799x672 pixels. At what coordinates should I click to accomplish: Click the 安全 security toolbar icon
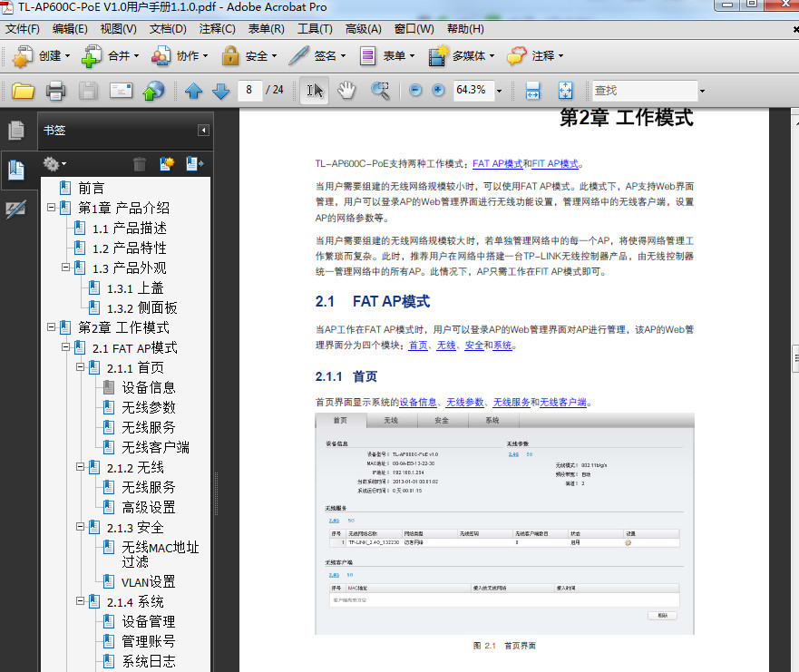coord(245,56)
